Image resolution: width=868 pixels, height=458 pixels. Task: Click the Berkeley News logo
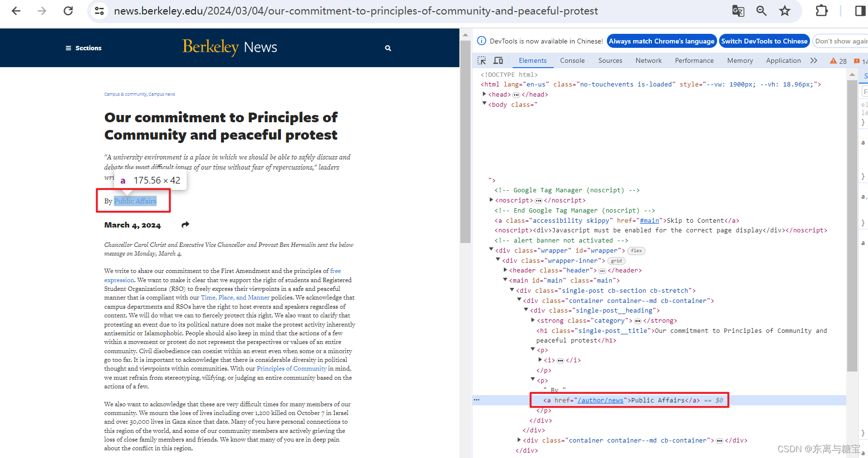coord(230,47)
